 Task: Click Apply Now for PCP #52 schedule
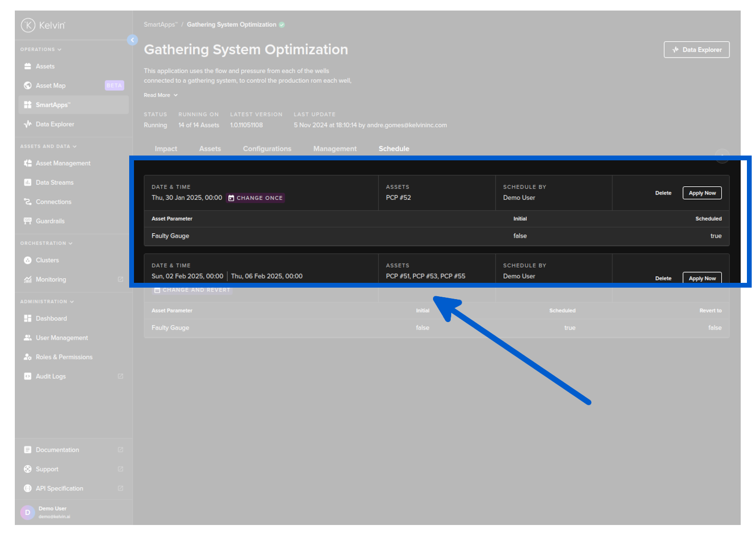click(x=702, y=193)
